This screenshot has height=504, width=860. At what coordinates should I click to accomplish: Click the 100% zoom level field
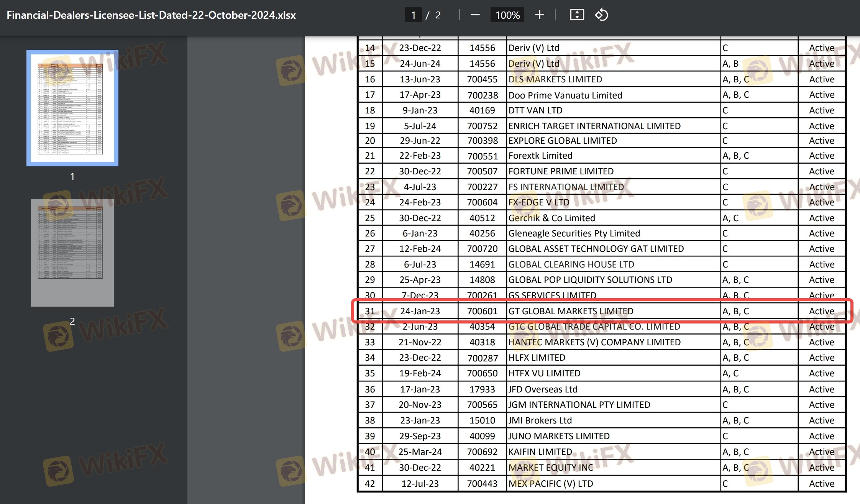tap(507, 15)
